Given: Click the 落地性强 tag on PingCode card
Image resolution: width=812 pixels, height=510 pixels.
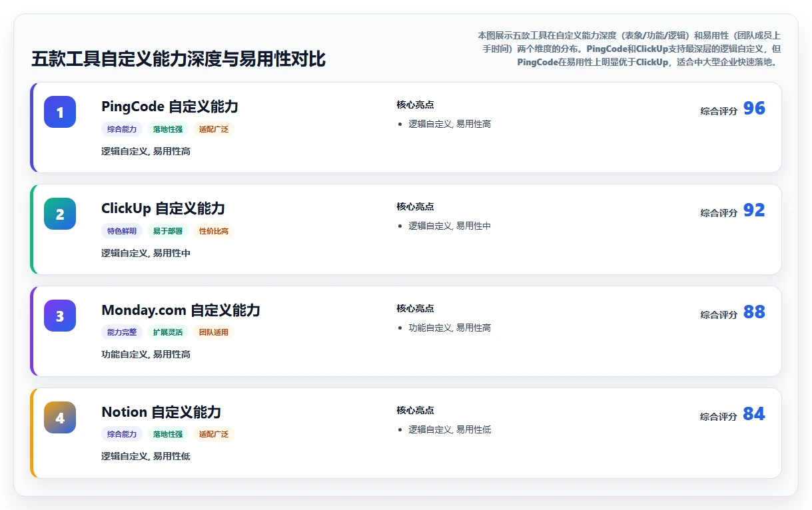Looking at the screenshot, I should [168, 129].
